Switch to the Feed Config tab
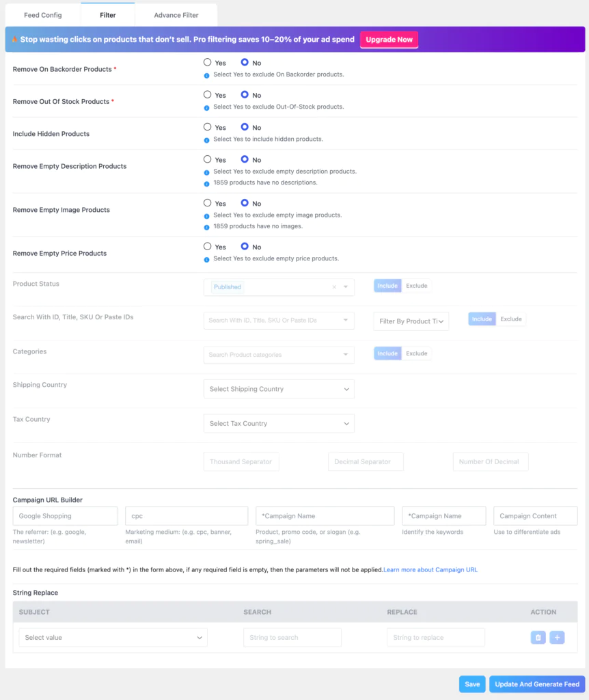The height and width of the screenshot is (700, 589). (x=43, y=15)
